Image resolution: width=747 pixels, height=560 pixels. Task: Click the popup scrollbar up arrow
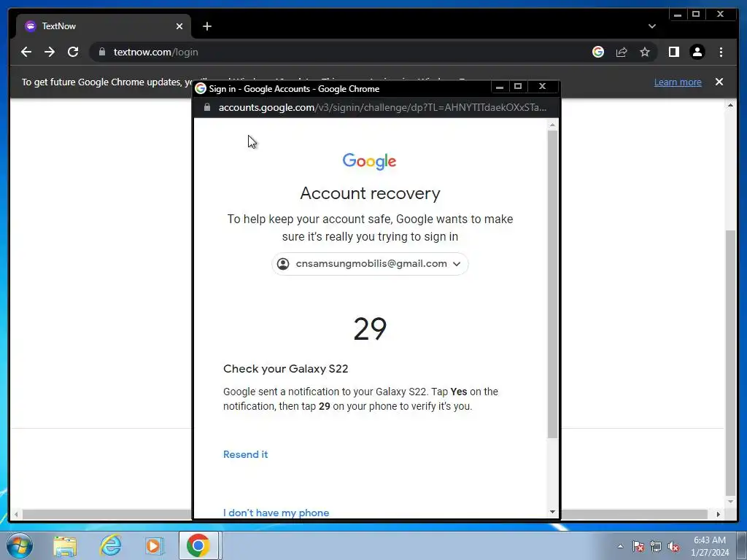click(552, 125)
